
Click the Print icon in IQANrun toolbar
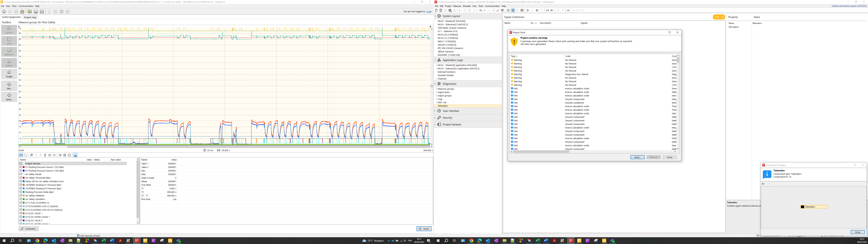pos(42,12)
